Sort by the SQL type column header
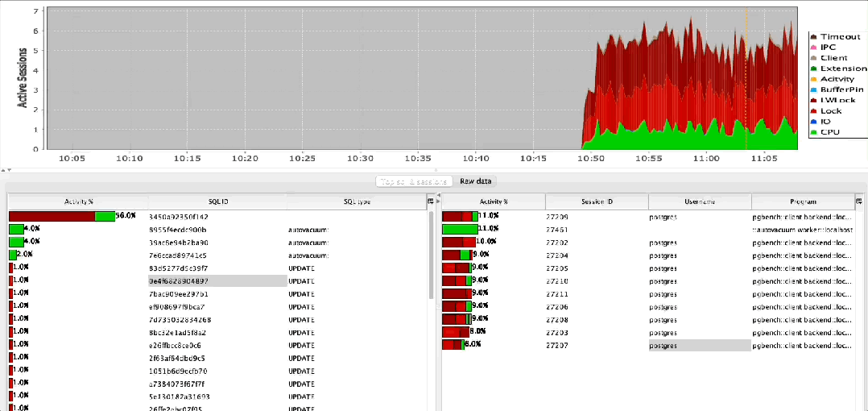Image resolution: width=868 pixels, height=411 pixels. click(357, 201)
